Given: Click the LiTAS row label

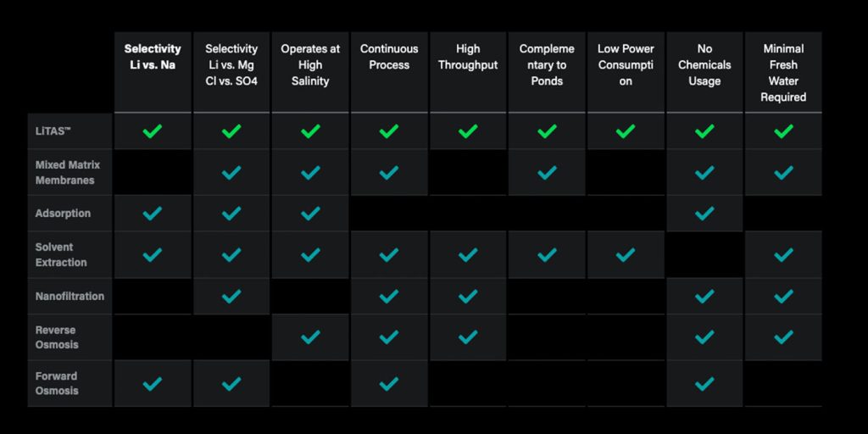Looking at the screenshot, I should click(52, 131).
